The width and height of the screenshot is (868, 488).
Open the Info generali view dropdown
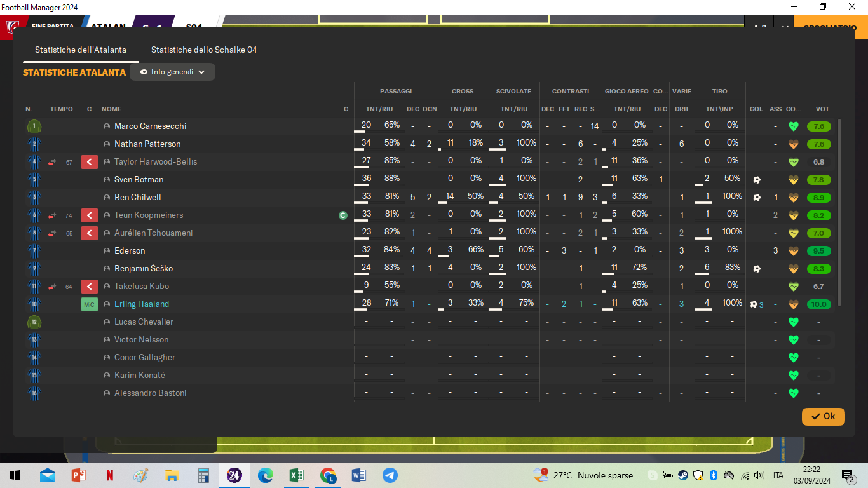(172, 72)
